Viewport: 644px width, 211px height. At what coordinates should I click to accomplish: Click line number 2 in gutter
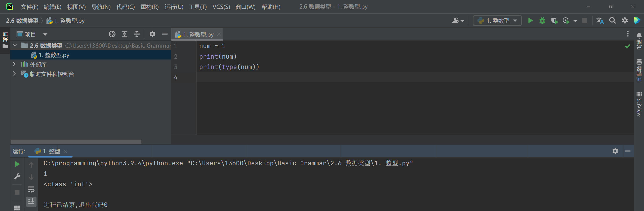pos(176,56)
